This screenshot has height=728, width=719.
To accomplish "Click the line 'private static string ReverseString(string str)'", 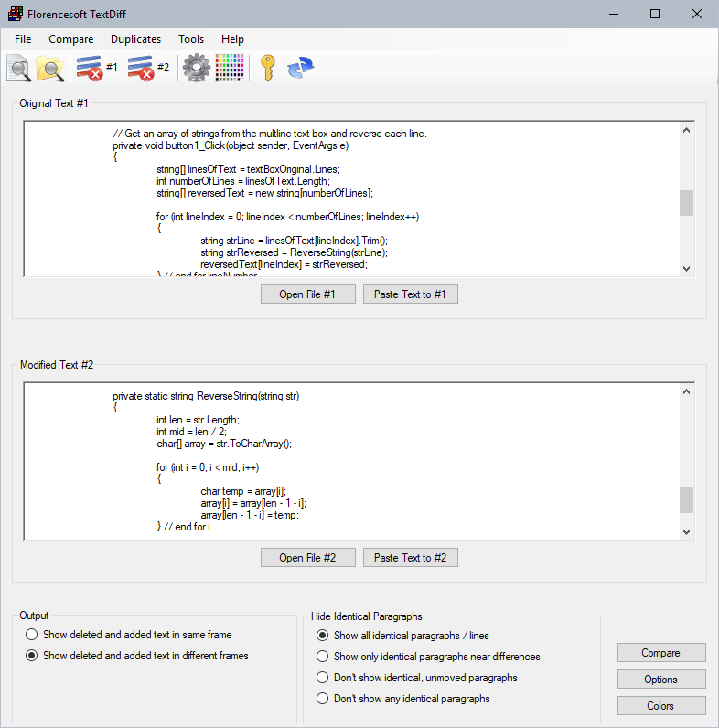I will pyautogui.click(x=206, y=396).
